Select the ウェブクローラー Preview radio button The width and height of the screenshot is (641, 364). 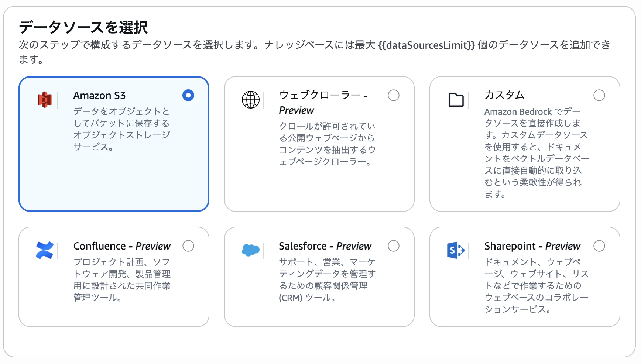394,95
